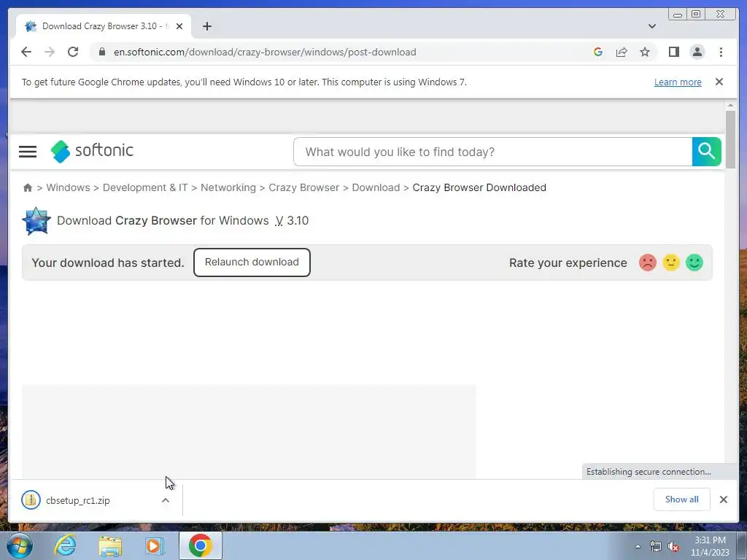Open Download breadcrumb link

click(x=376, y=187)
